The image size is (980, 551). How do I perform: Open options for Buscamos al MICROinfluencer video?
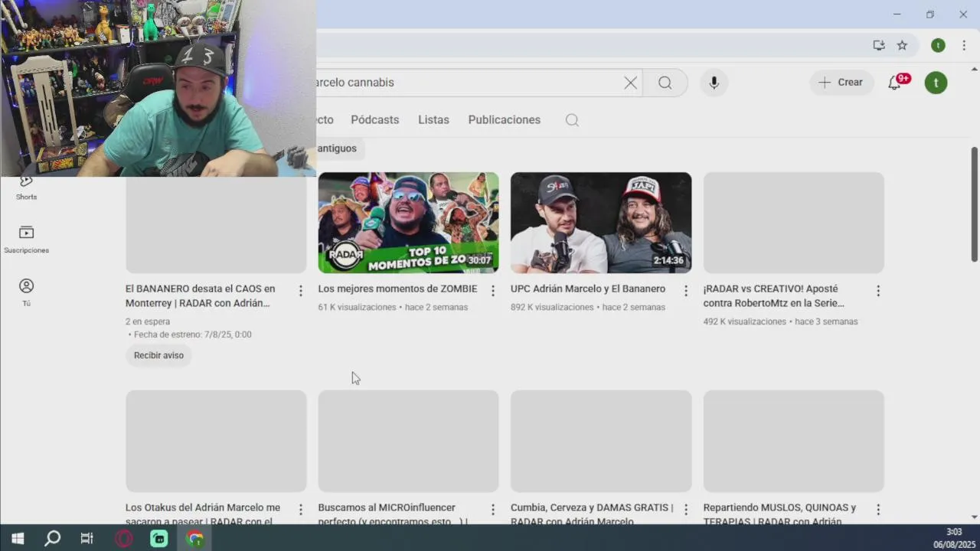(x=493, y=510)
